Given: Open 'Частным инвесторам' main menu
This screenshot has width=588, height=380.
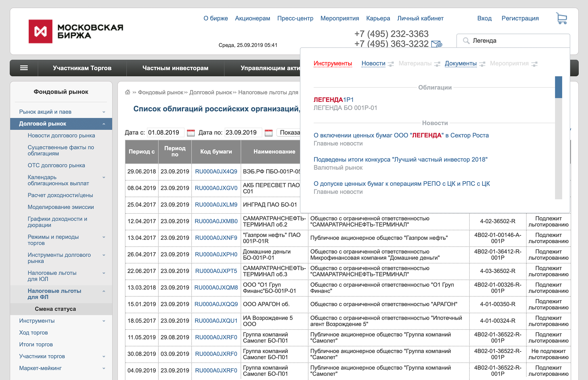Looking at the screenshot, I should coord(175,68).
